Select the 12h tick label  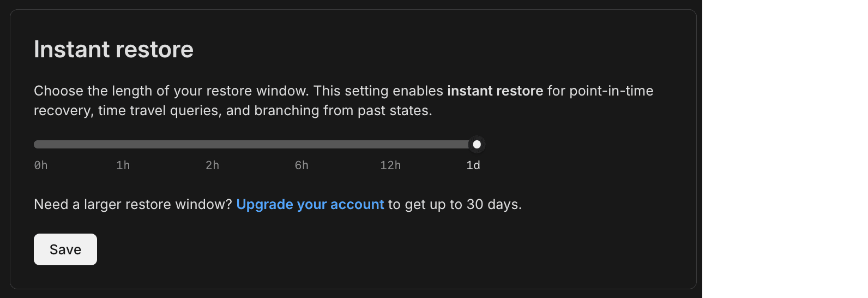390,165
